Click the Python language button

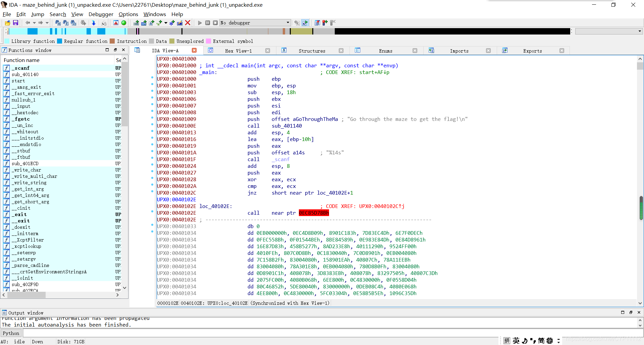click(x=11, y=333)
